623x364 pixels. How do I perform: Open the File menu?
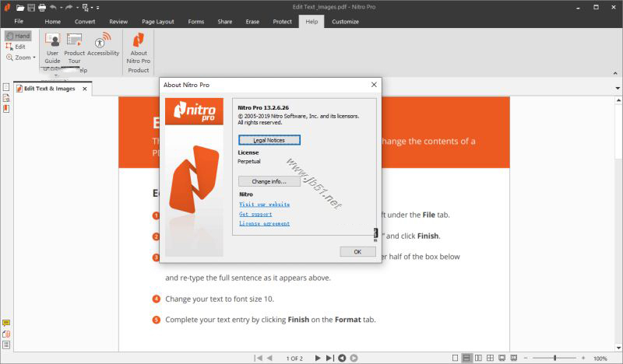click(x=19, y=22)
